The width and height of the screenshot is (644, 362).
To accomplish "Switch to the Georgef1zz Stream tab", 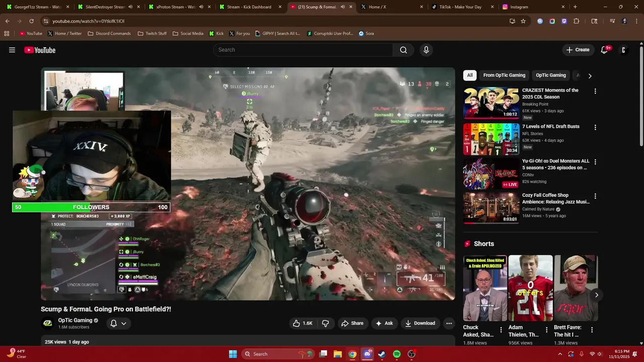I will (37, 7).
